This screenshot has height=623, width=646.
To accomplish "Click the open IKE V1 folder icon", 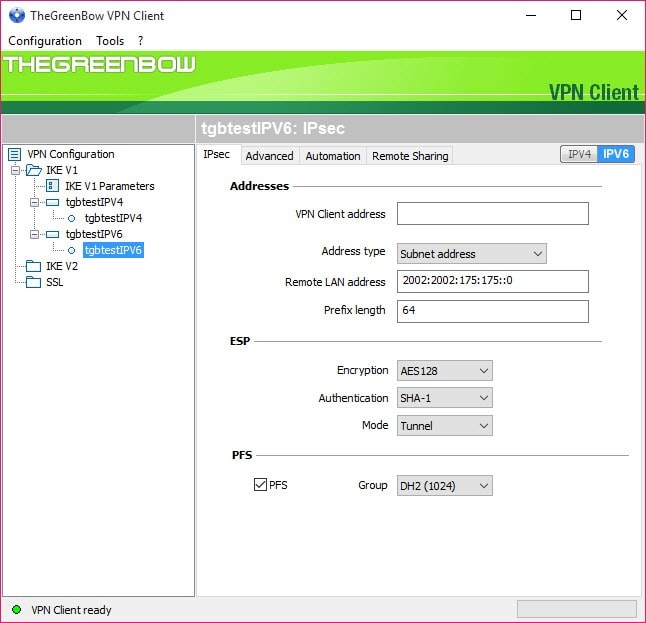I will 34,170.
